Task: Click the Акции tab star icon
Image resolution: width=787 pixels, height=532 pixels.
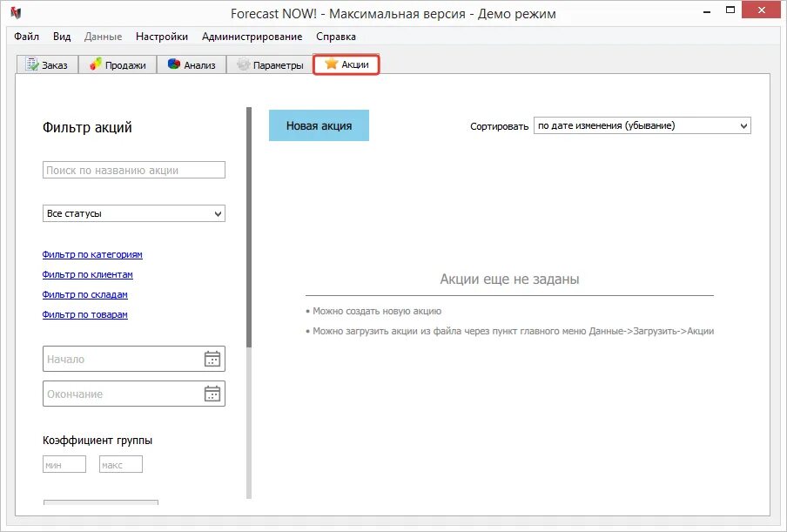Action: pyautogui.click(x=332, y=64)
